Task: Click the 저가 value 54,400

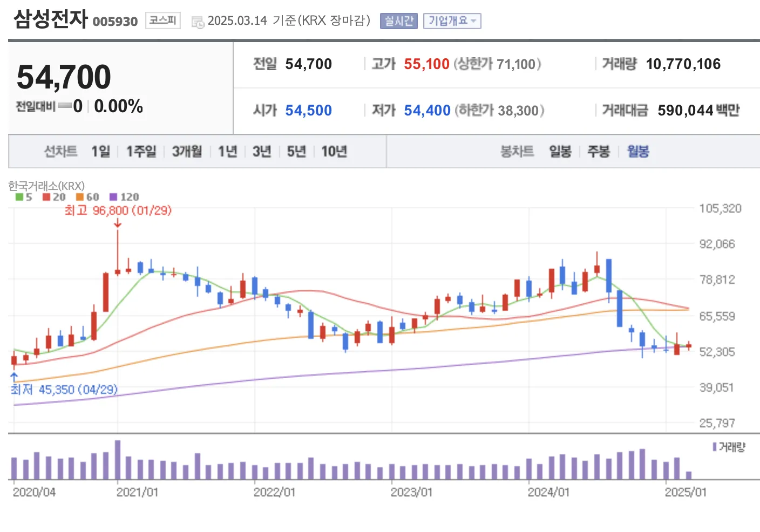Action: pyautogui.click(x=427, y=111)
